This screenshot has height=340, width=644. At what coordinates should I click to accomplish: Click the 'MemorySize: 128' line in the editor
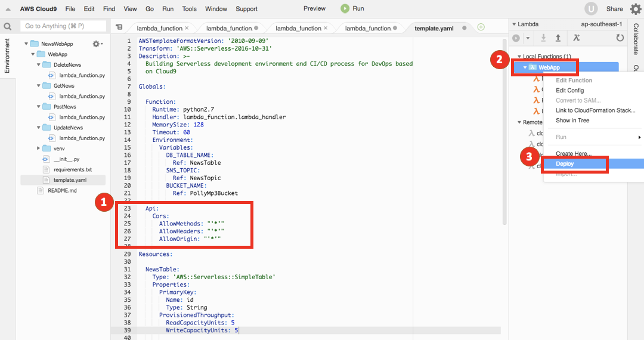pos(178,125)
